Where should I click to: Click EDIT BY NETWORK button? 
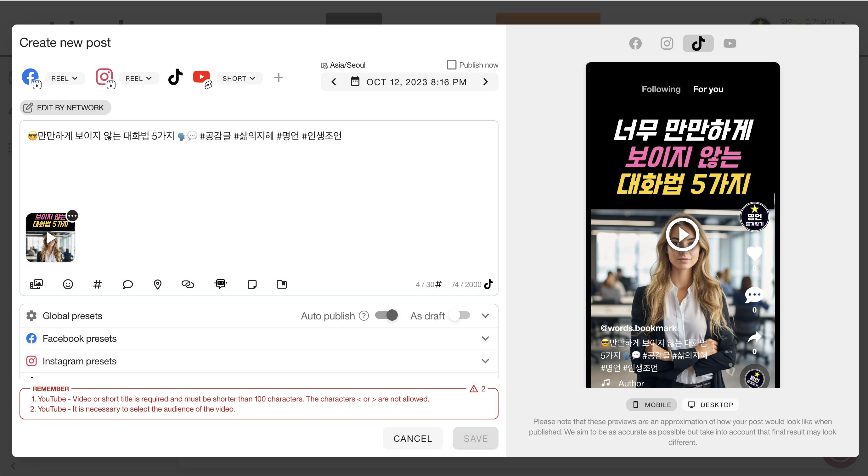(65, 108)
